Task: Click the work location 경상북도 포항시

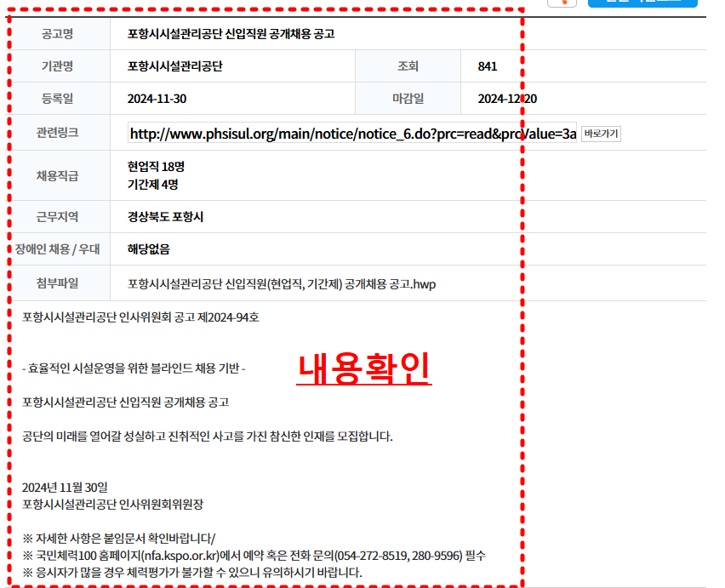Action: [165, 217]
